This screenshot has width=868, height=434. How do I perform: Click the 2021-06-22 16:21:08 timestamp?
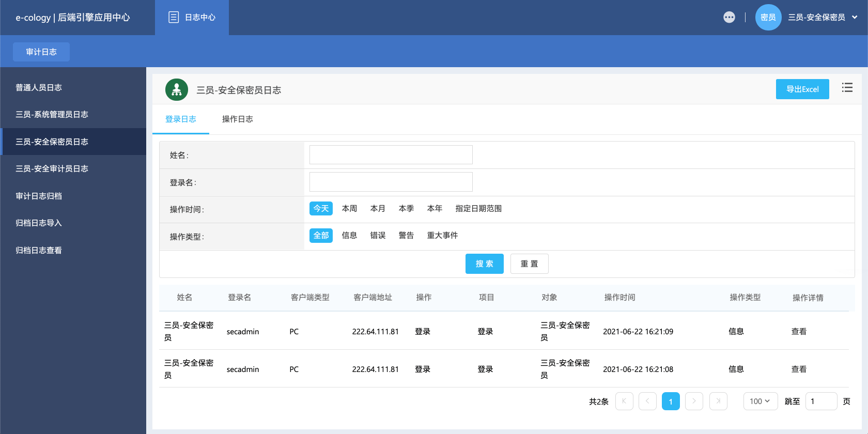pyautogui.click(x=638, y=369)
